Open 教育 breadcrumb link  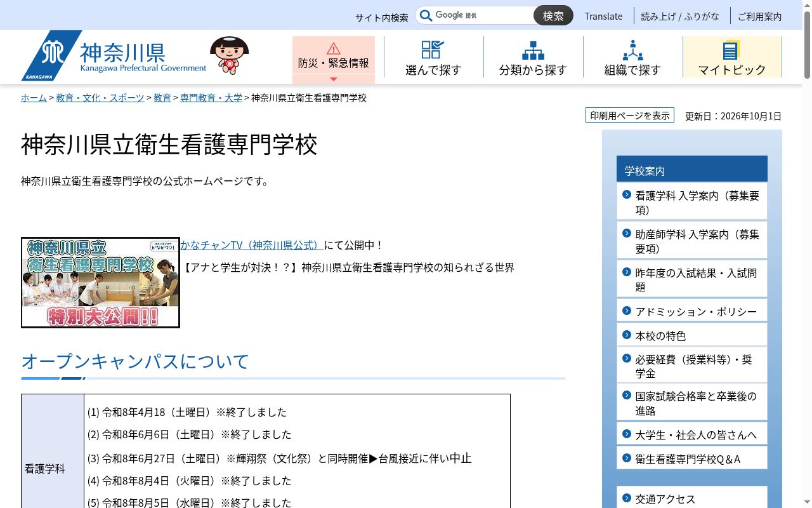click(x=162, y=98)
